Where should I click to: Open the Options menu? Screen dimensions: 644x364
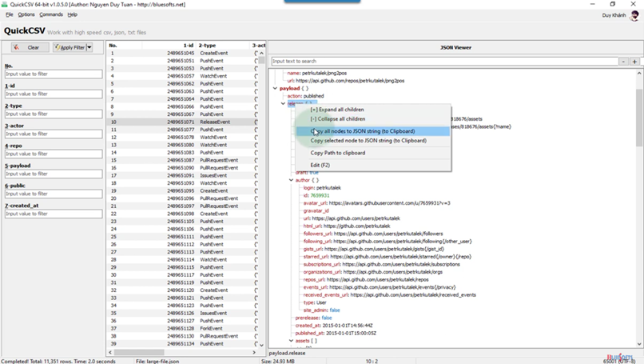[x=26, y=14]
